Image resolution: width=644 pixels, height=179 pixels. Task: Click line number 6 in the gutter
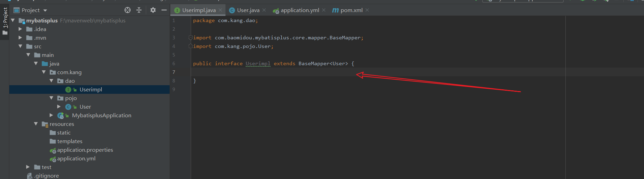174,63
